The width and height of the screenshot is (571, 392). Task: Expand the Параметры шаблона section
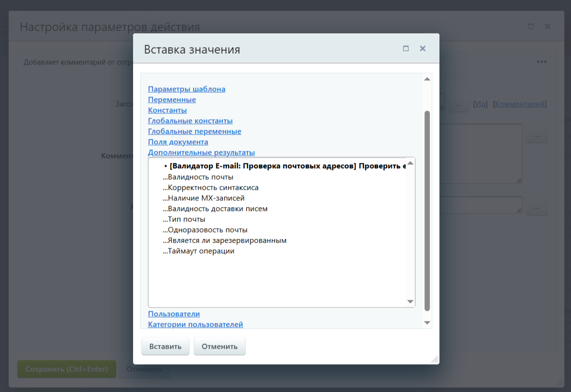pos(186,89)
